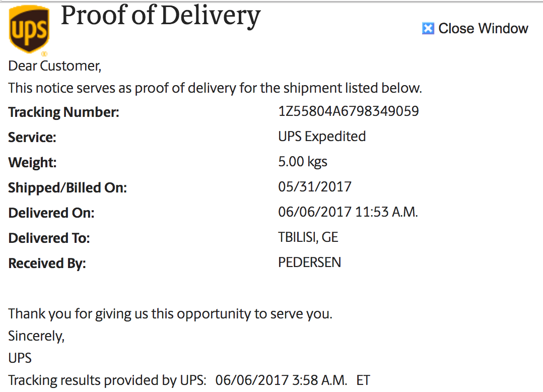Click the Tracking Number label
The width and height of the screenshot is (543, 392).
(x=63, y=112)
